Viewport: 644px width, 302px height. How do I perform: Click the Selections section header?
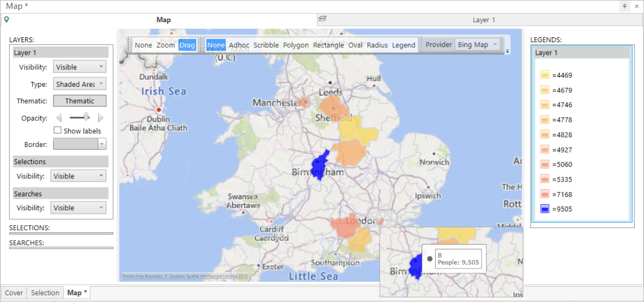coord(61,162)
